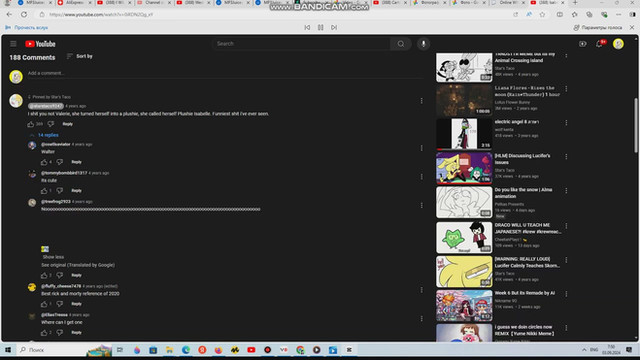
Task: Go to the YouTube home logo
Action: point(40,44)
